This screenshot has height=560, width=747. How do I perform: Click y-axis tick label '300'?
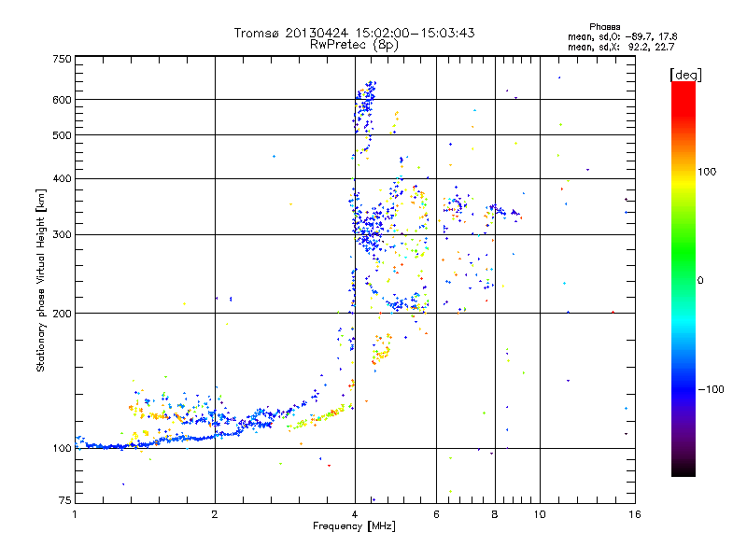[x=63, y=235]
